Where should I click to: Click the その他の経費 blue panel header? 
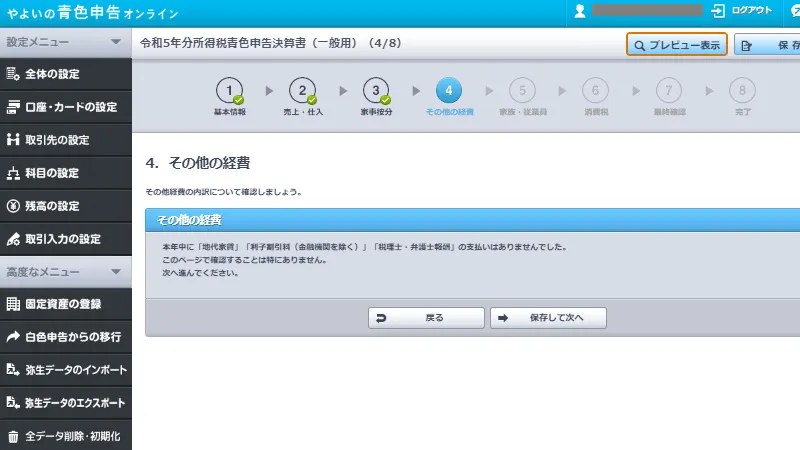coord(472,220)
